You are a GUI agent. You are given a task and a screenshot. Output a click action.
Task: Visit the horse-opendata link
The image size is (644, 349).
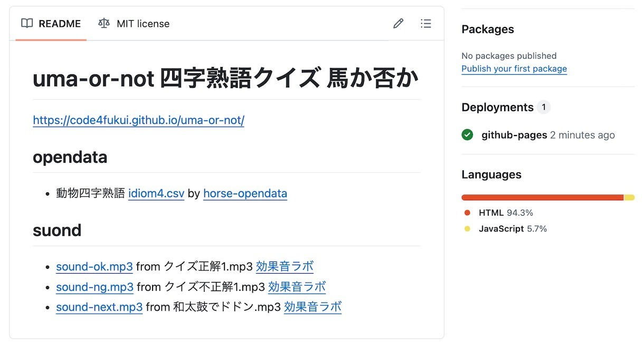pos(245,193)
